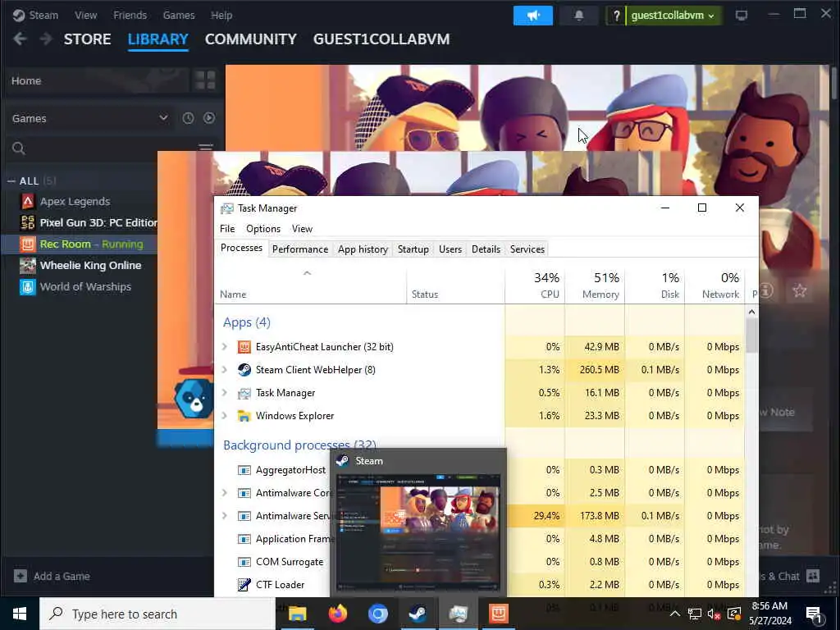Open Task Manager Options menu
The width and height of the screenshot is (840, 630).
(263, 229)
